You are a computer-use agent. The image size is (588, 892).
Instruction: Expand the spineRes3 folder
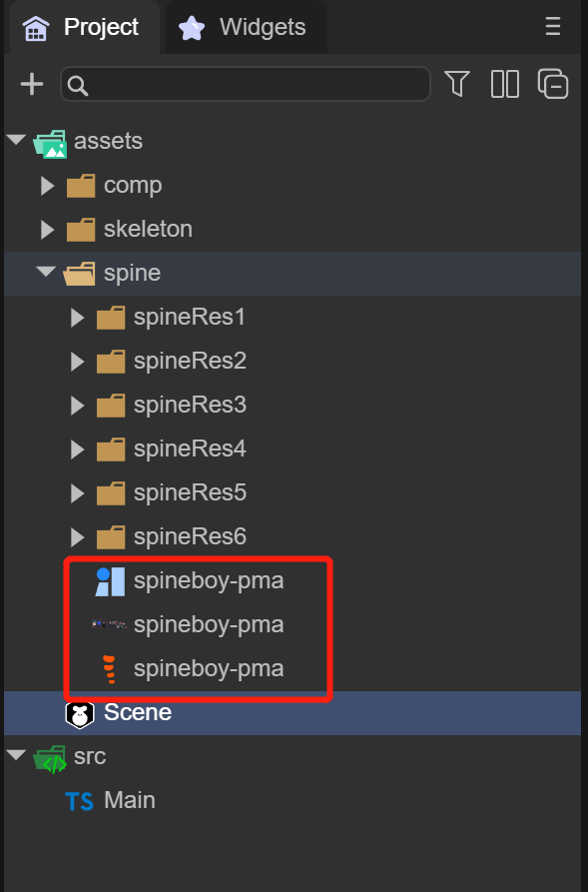(x=77, y=405)
